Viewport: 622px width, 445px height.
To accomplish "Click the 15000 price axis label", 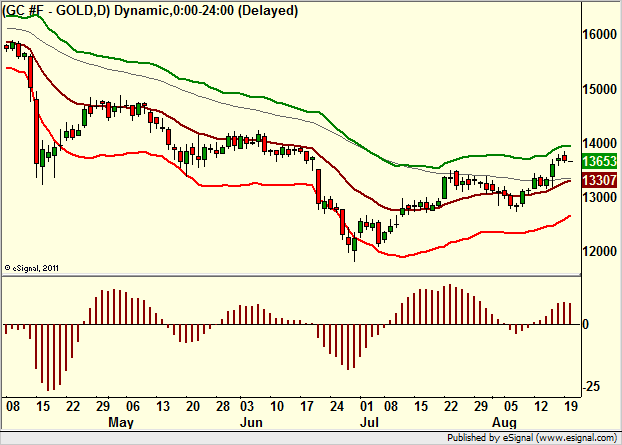I will pyautogui.click(x=599, y=89).
